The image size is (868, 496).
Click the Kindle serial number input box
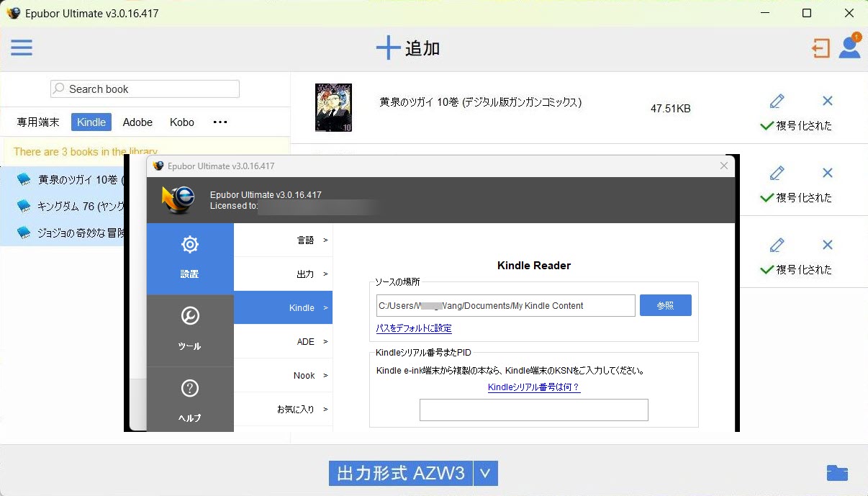[533, 410]
